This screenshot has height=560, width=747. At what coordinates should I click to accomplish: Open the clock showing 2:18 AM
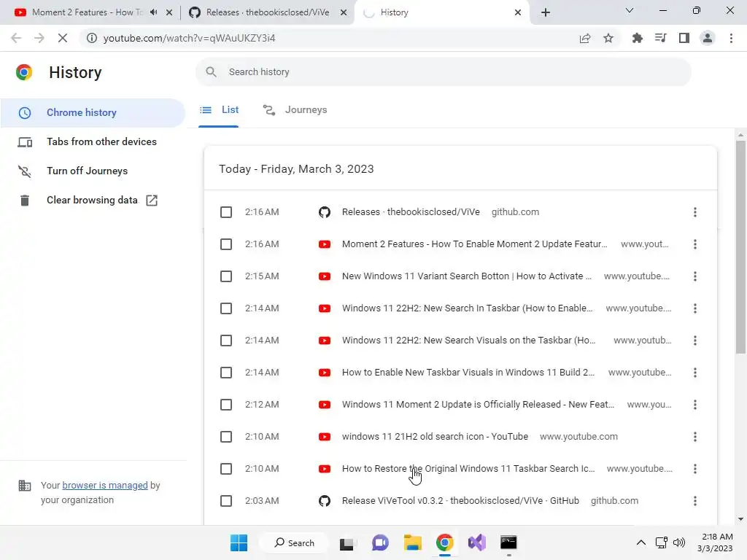715,542
